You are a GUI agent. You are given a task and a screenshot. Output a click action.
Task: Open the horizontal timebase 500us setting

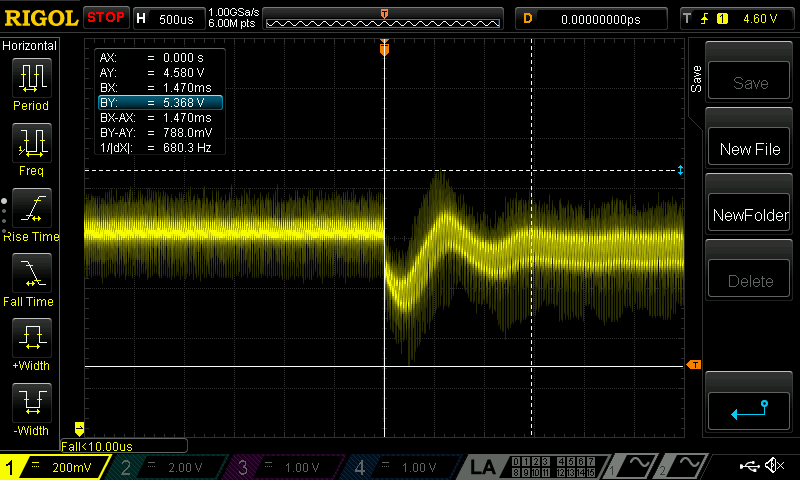click(x=168, y=18)
